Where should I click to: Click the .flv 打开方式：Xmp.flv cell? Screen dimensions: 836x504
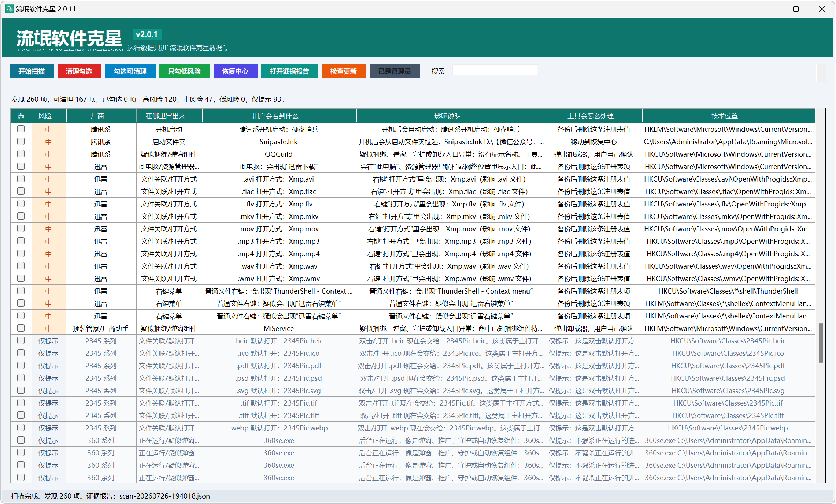coord(279,204)
